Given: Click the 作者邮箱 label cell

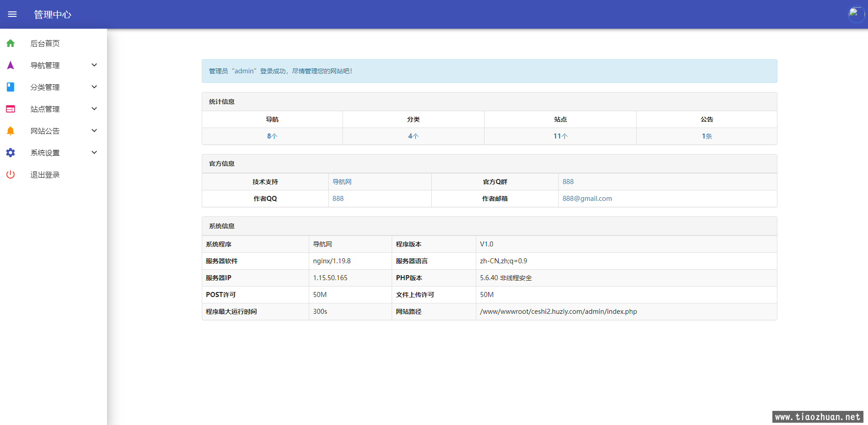Looking at the screenshot, I should coord(495,199).
